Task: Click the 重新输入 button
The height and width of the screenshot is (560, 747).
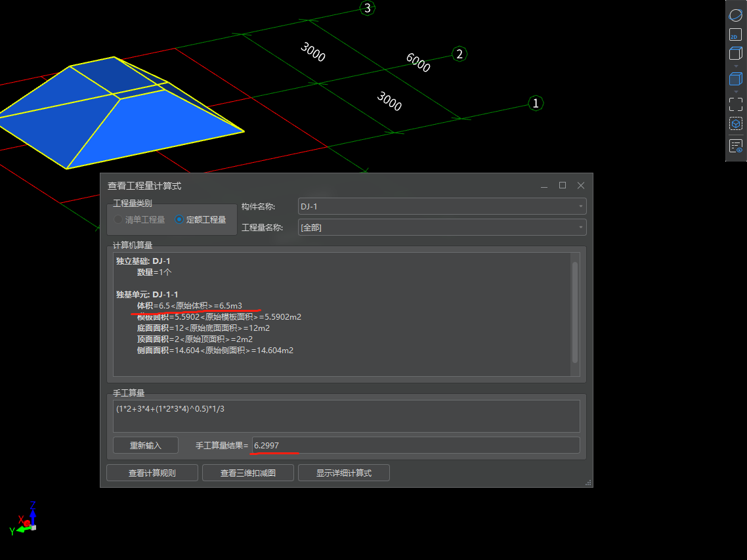Action: click(x=145, y=445)
